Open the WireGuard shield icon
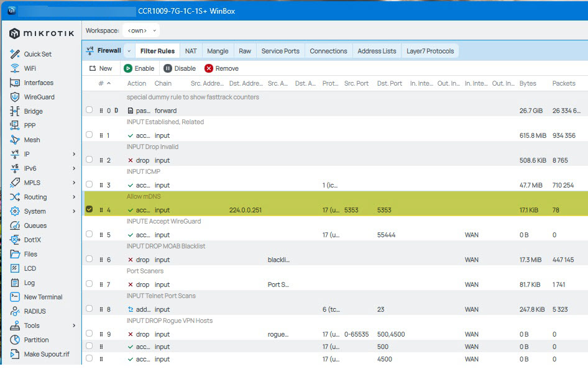 pos(15,97)
